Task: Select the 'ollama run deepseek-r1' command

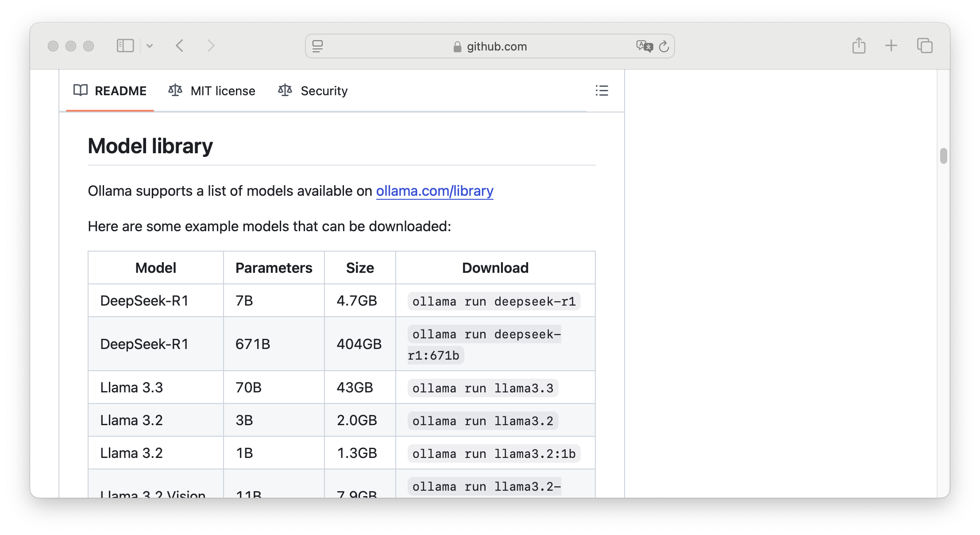Action: pos(494,301)
